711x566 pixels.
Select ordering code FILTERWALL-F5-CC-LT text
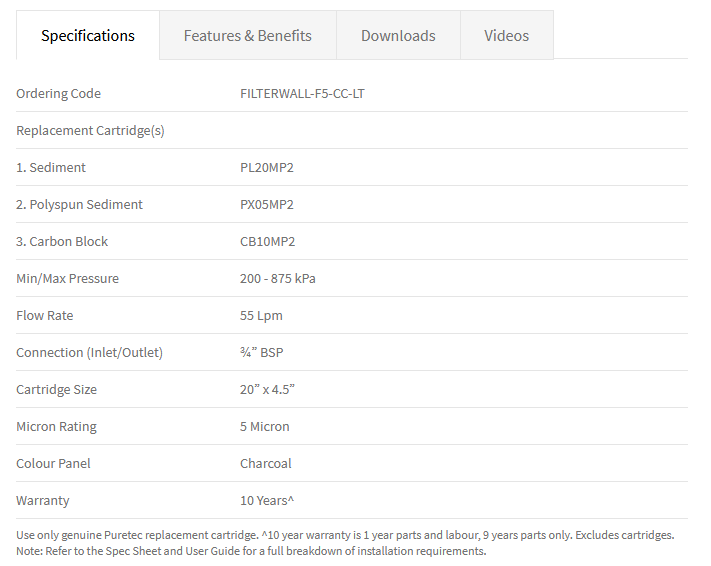coord(302,93)
